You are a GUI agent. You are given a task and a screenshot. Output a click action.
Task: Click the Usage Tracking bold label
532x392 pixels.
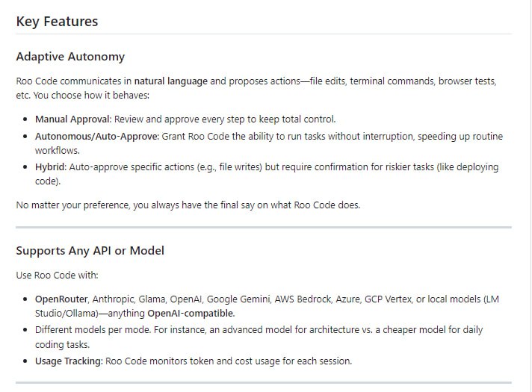[x=69, y=361]
